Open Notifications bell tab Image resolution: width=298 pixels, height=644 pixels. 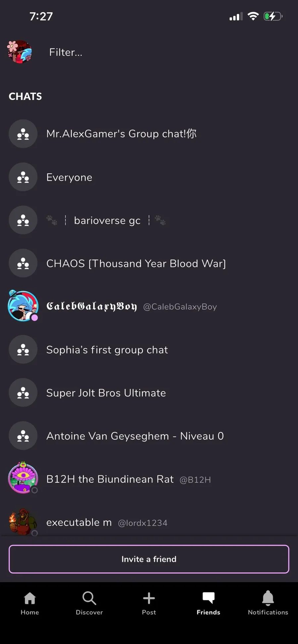[268, 603]
